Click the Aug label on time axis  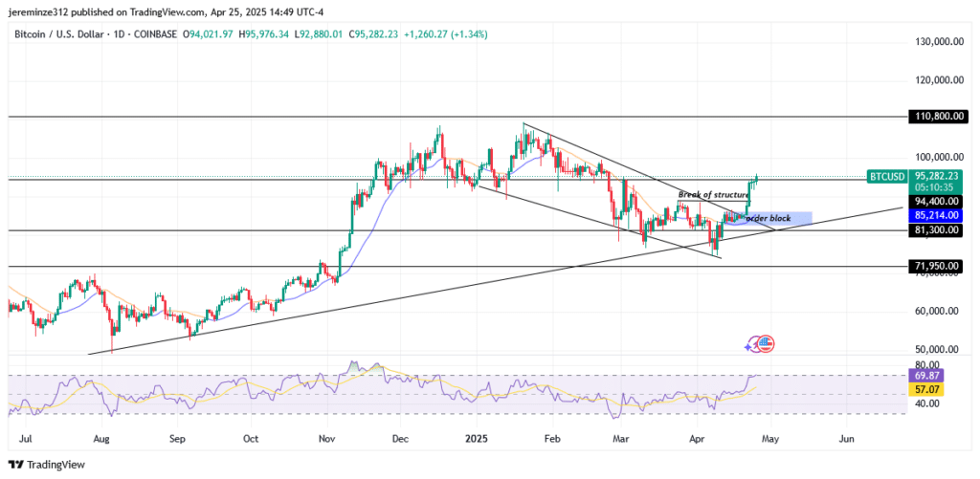click(x=101, y=439)
